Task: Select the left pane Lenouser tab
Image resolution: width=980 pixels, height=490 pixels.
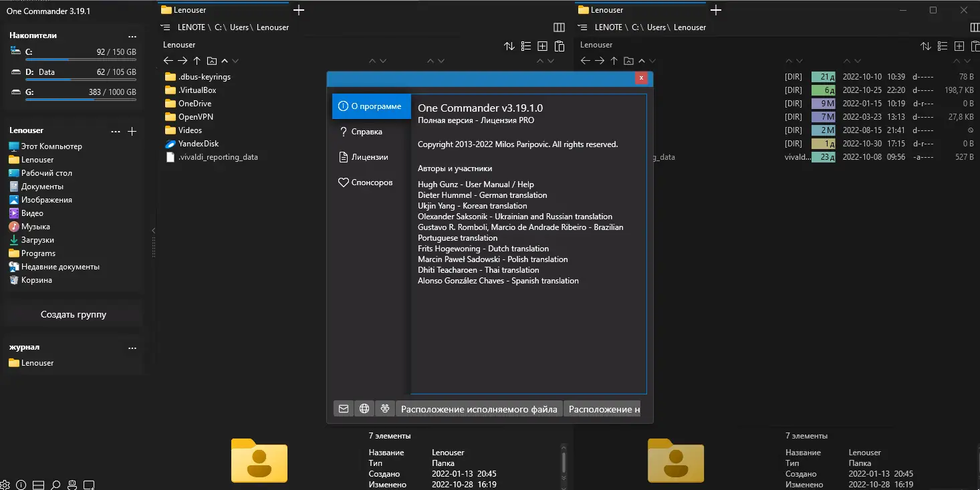Action: pos(223,10)
